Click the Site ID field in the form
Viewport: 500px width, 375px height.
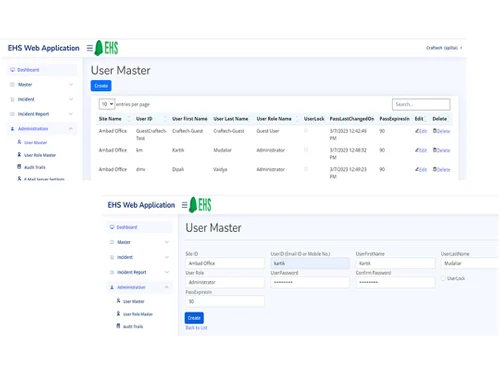[225, 263]
